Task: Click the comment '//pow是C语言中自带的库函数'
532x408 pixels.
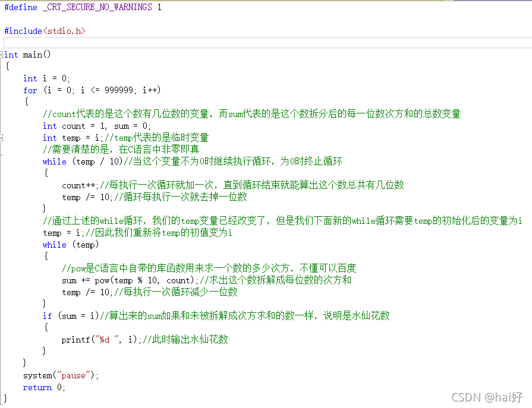Action: coord(209,268)
